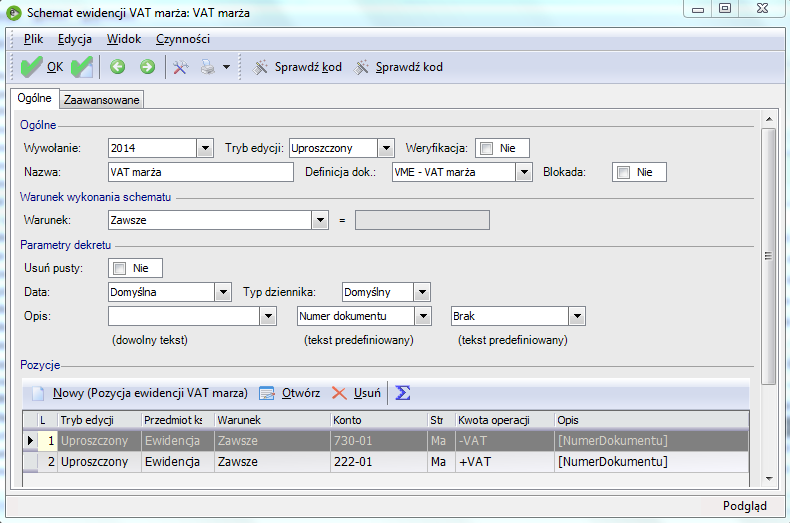
Task: Expand the Numer dokumentu predefined text dropdown
Action: pos(423,316)
